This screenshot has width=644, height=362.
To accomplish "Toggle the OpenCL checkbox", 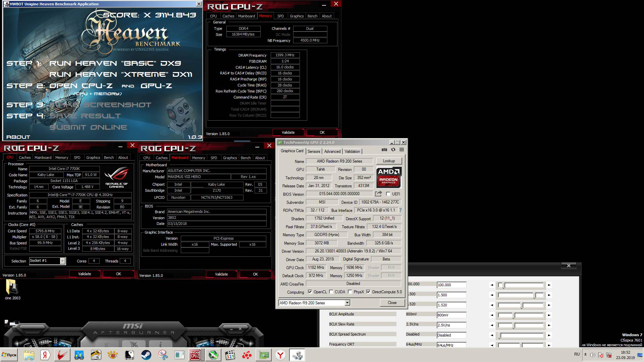I will click(310, 292).
